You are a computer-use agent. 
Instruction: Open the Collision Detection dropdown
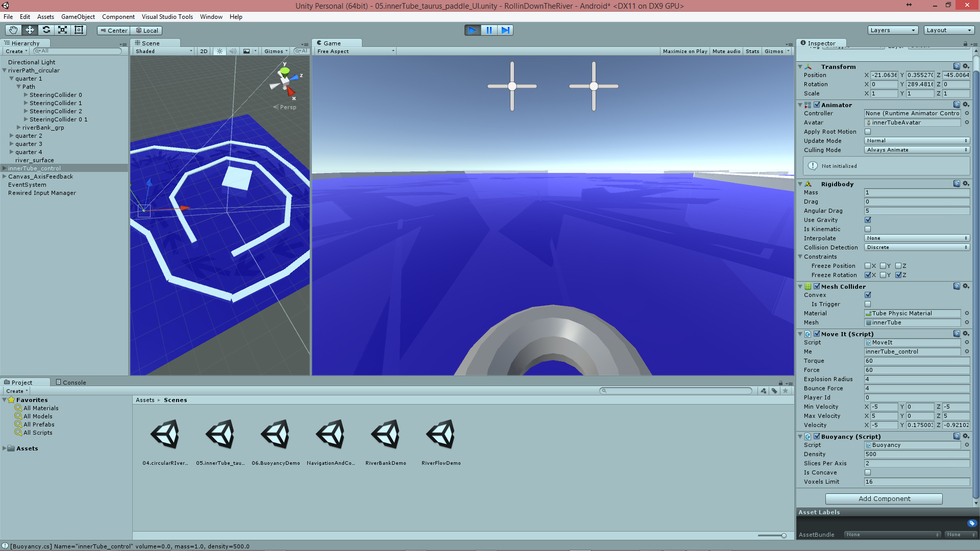(x=917, y=247)
